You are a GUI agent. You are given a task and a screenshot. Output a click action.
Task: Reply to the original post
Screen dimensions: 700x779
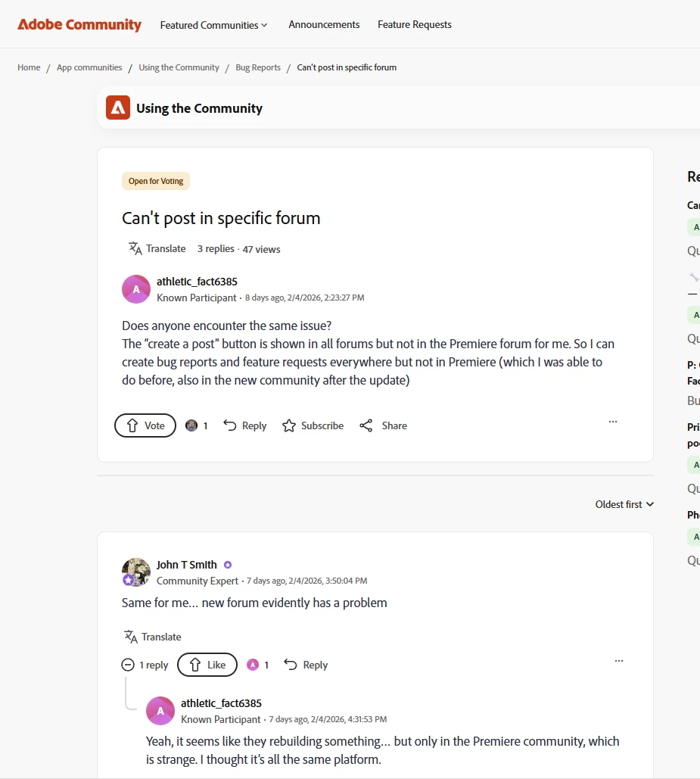[245, 425]
